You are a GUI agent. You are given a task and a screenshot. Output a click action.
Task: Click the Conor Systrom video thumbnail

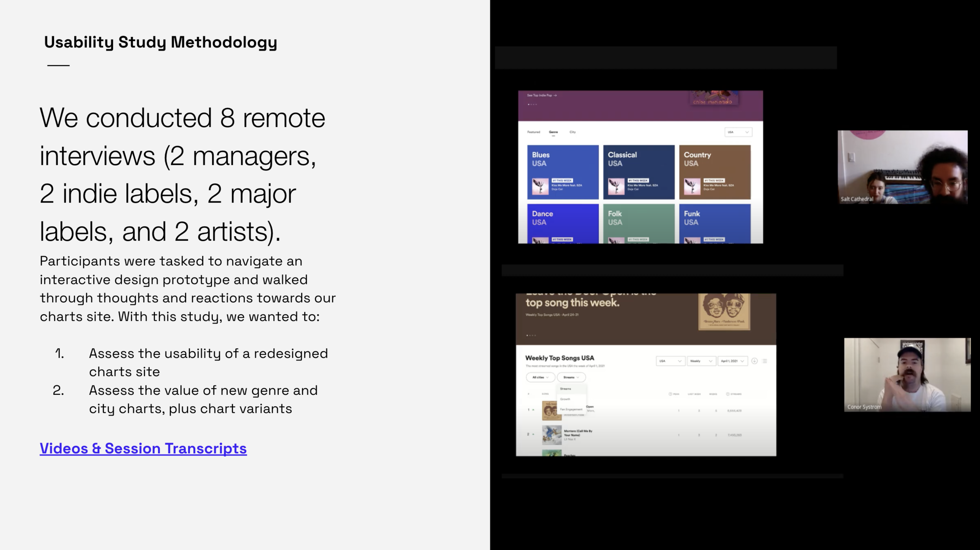(907, 375)
